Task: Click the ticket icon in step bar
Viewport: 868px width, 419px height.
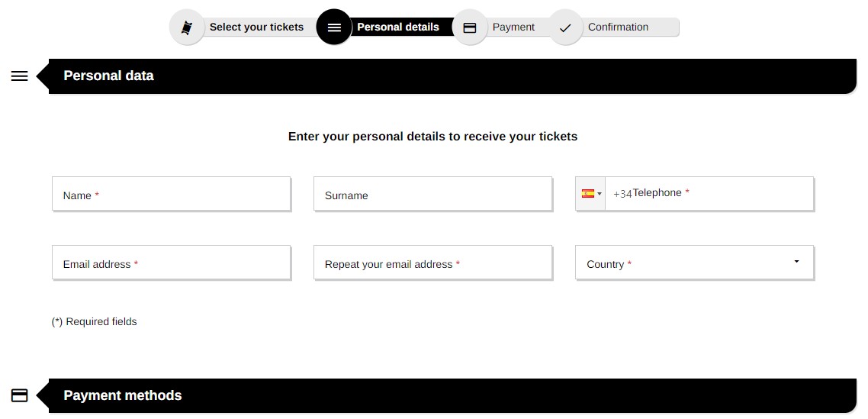Action: [187, 27]
